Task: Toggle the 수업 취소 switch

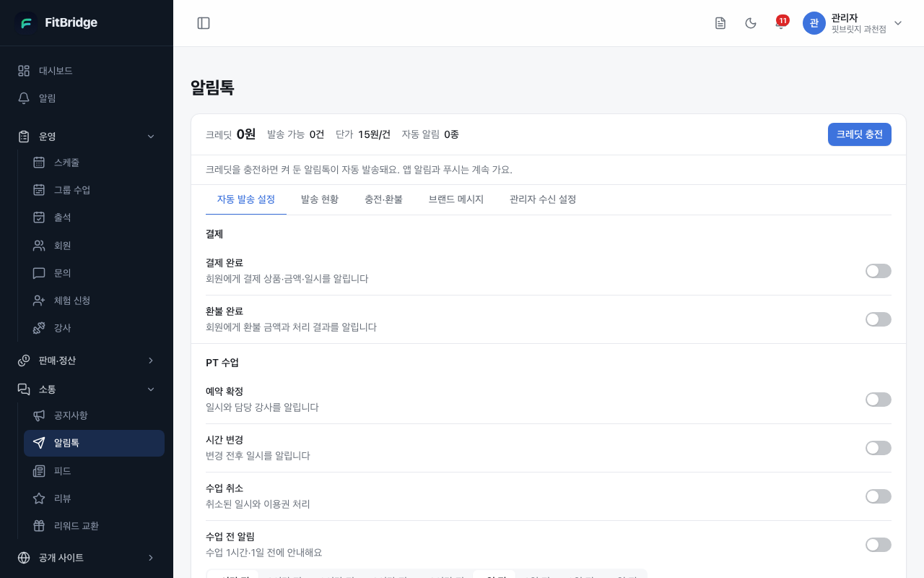Action: point(879,496)
